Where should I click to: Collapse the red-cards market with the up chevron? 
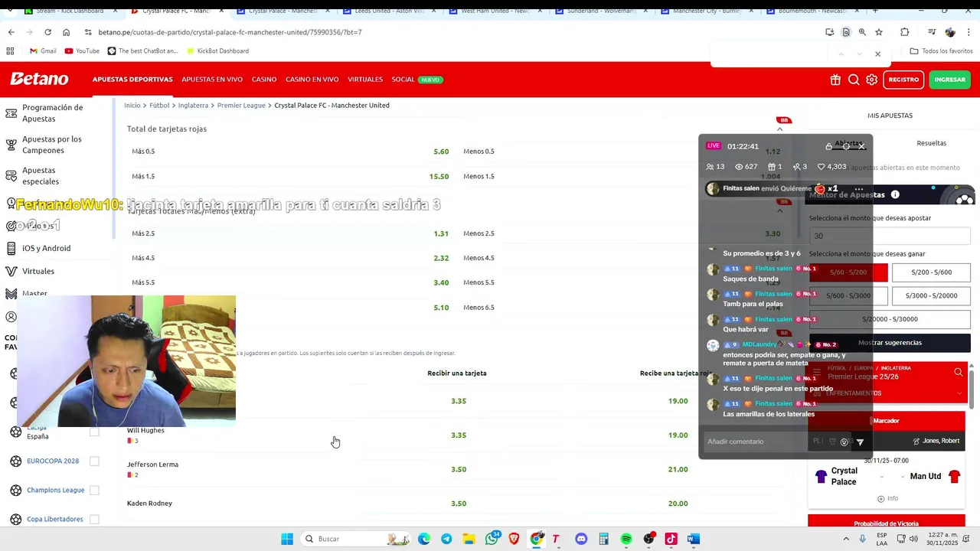779,129
